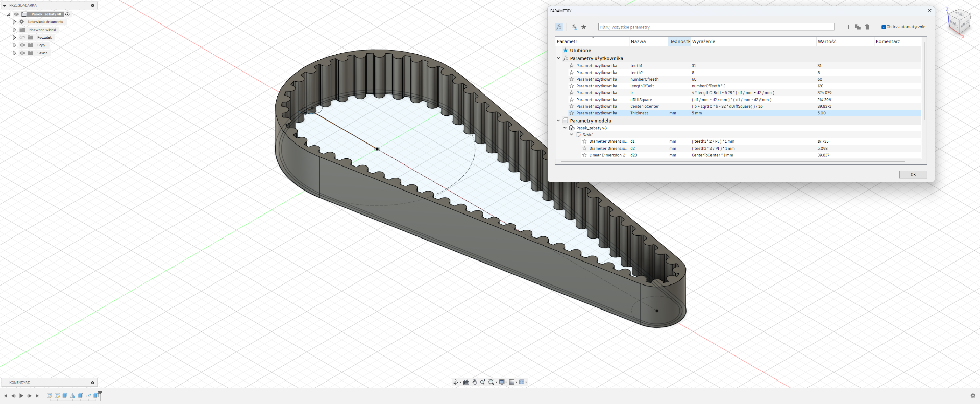
Task: Click the Wartość column header
Action: tap(845, 41)
